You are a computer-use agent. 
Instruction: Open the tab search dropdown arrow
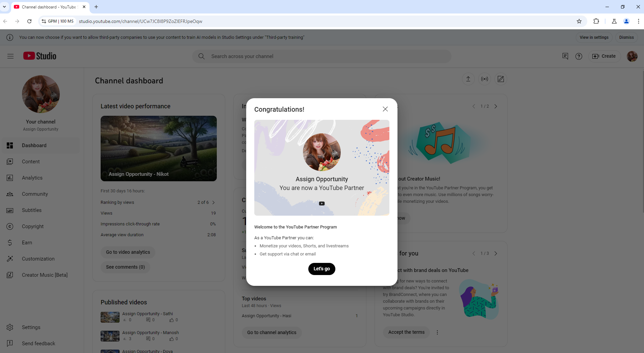tap(4, 7)
